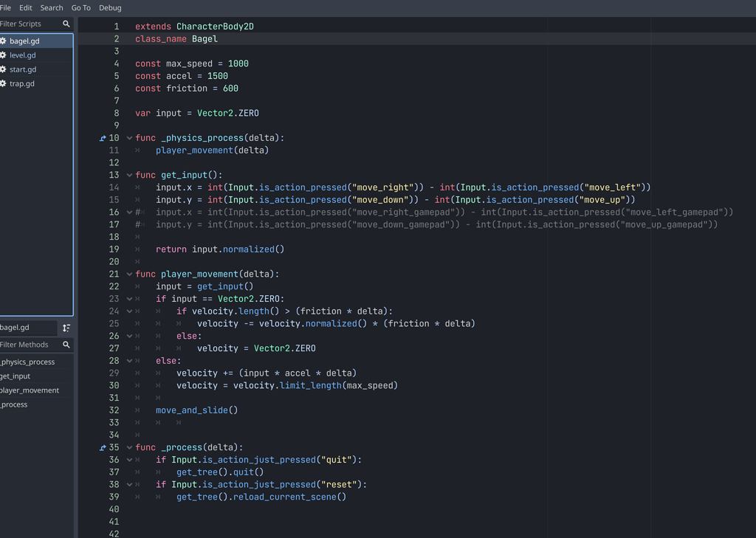
Task: Click the script gear icon next to level.gd
Action: coord(4,55)
